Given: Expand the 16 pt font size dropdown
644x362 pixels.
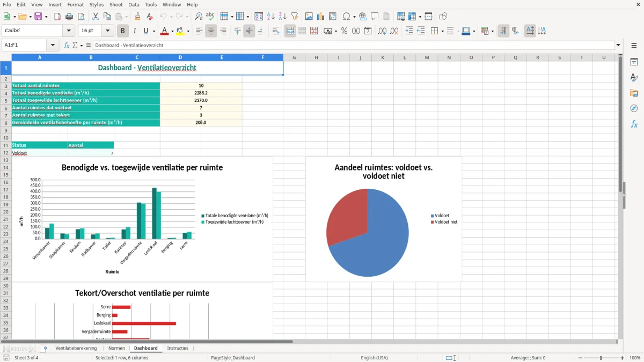Looking at the screenshot, I should (x=108, y=31).
